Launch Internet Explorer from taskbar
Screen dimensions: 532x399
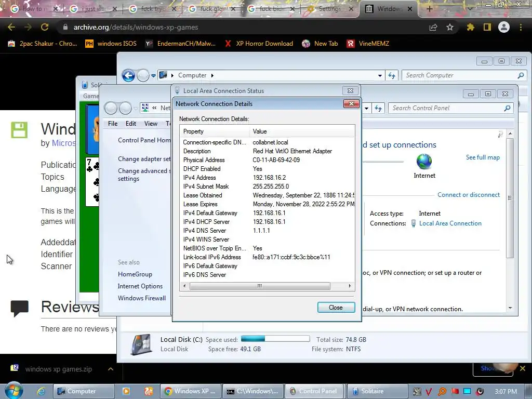coord(42,391)
